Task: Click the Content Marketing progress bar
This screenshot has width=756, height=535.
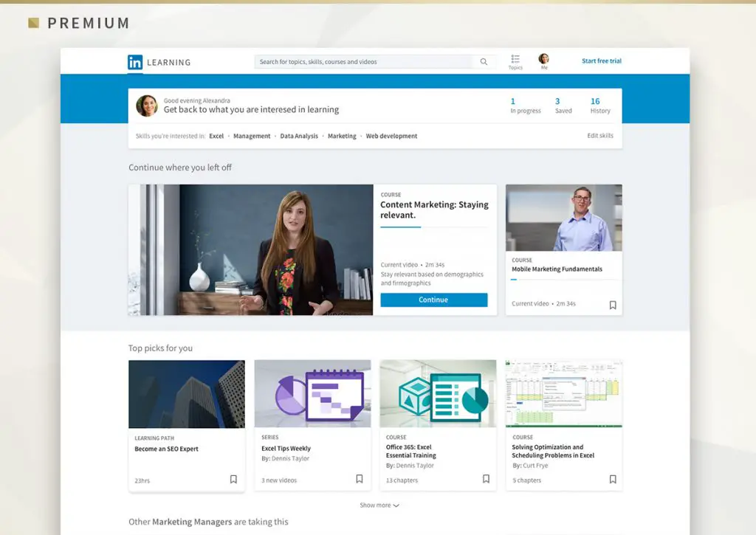Action: [x=434, y=227]
